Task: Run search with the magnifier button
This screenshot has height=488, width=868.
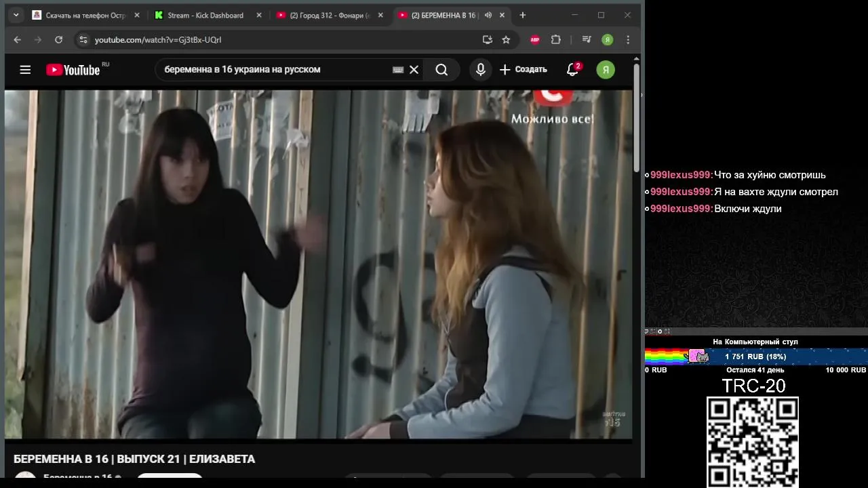Action: [x=441, y=70]
